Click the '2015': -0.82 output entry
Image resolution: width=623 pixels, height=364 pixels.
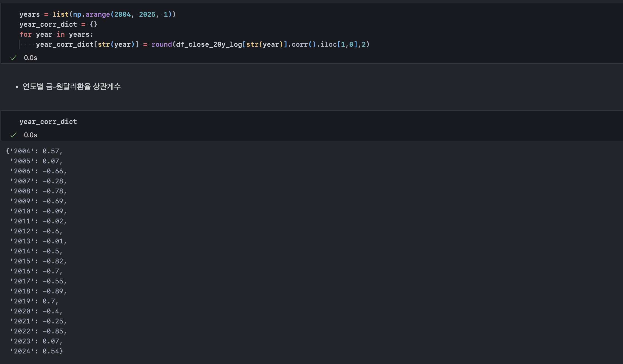click(38, 261)
